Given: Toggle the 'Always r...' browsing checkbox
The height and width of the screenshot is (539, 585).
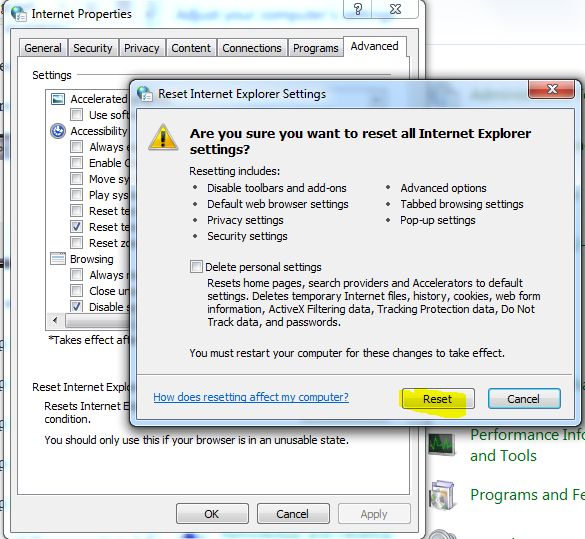Looking at the screenshot, I should (x=76, y=275).
